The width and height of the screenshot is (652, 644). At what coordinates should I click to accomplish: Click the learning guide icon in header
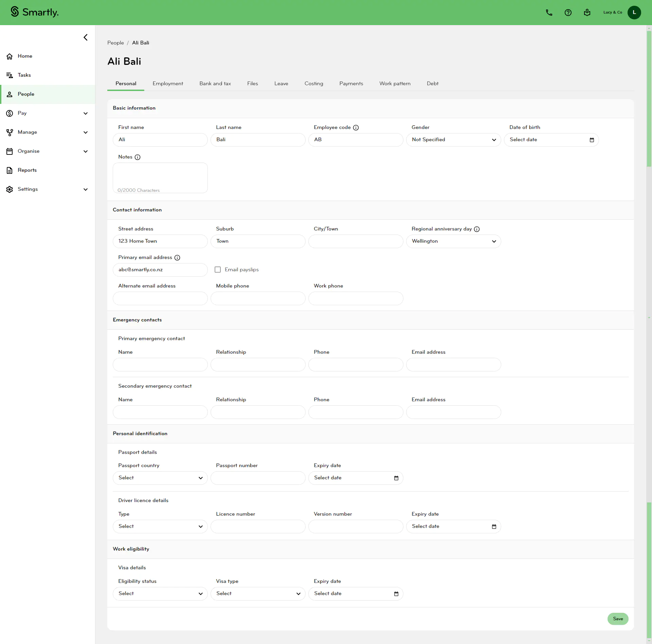(587, 12)
